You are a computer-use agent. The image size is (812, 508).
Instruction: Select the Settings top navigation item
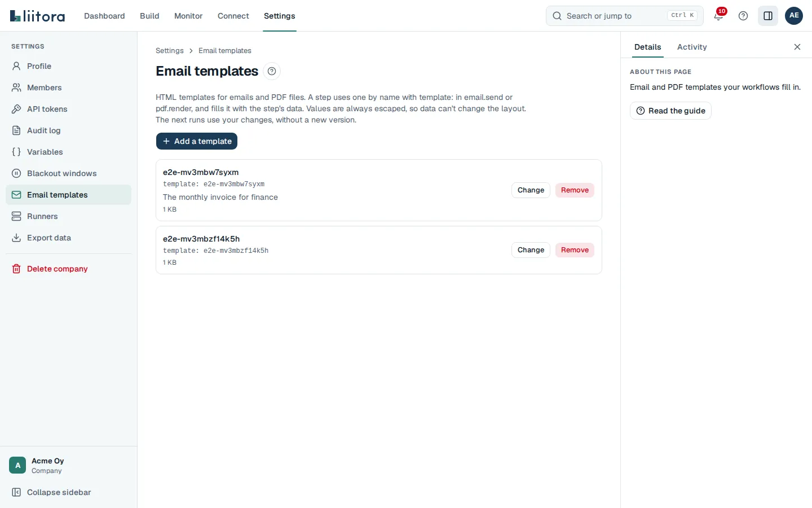coord(280,16)
